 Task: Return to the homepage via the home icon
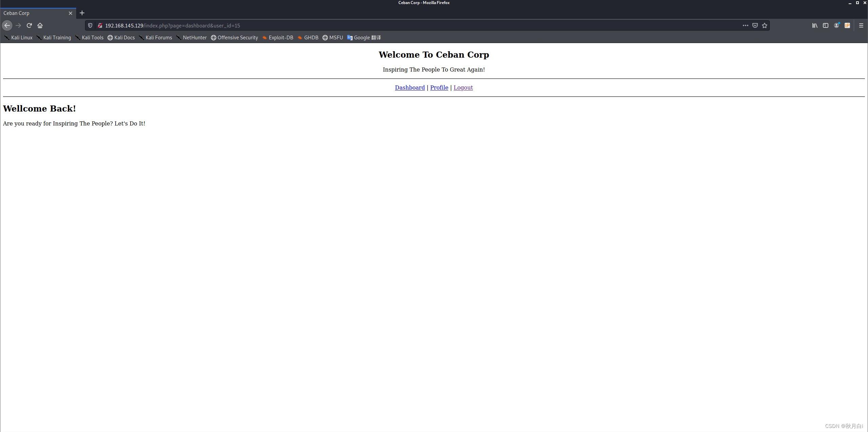[40, 25]
